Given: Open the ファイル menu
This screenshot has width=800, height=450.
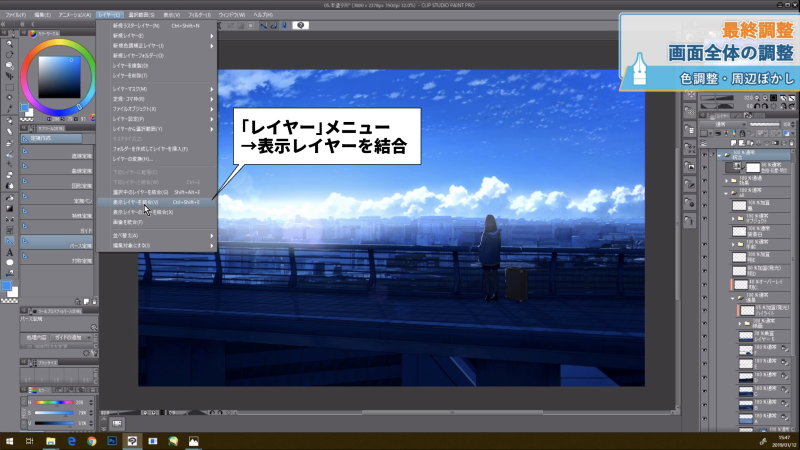Looking at the screenshot, I should pyautogui.click(x=16, y=15).
